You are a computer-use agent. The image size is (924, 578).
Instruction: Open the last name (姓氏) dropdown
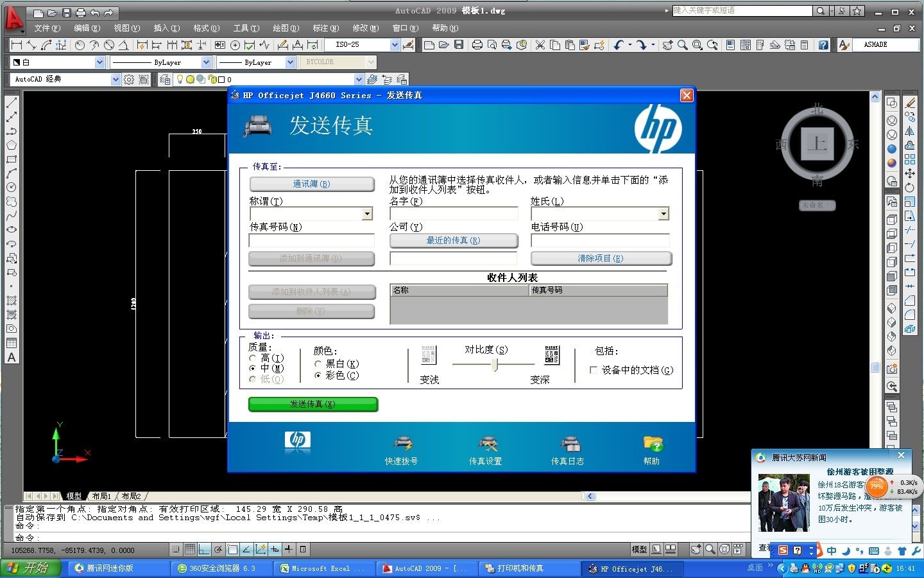[x=664, y=214]
